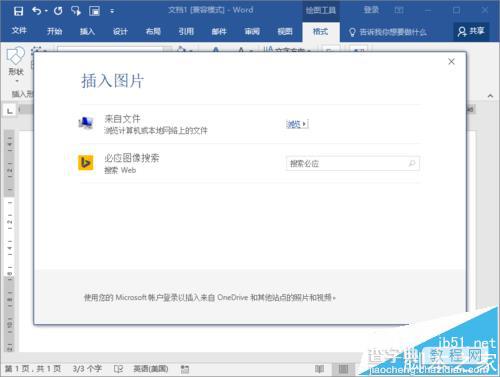
Task: Click the 3/3 个字 word count in status bar
Action: [x=87, y=369]
